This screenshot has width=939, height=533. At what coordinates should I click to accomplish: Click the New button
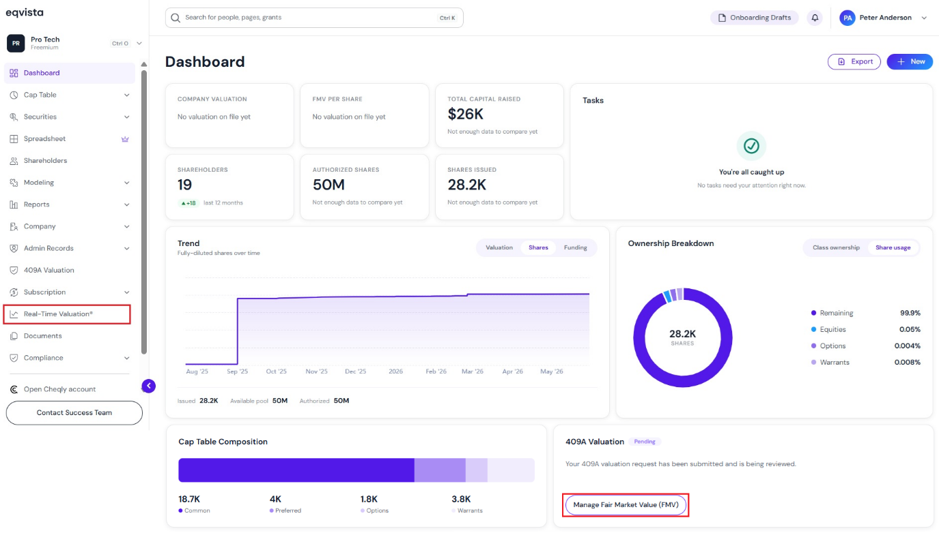[910, 62]
